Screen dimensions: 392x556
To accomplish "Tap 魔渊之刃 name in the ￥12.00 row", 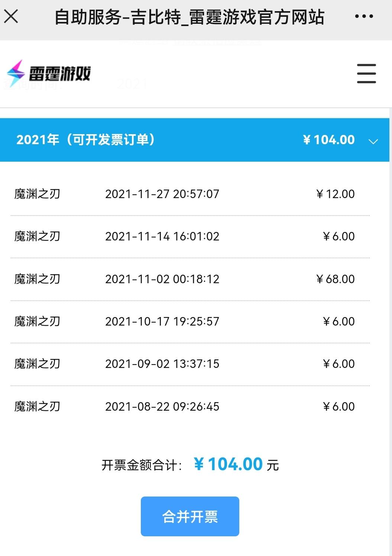I will tap(37, 194).
